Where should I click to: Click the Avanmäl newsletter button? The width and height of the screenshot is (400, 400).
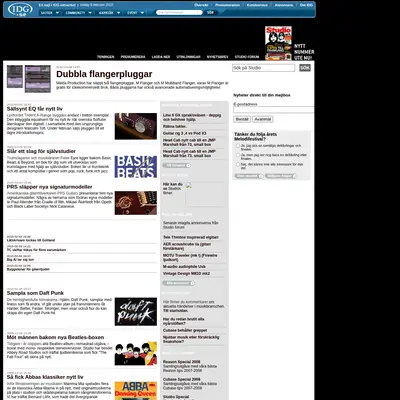point(262,119)
